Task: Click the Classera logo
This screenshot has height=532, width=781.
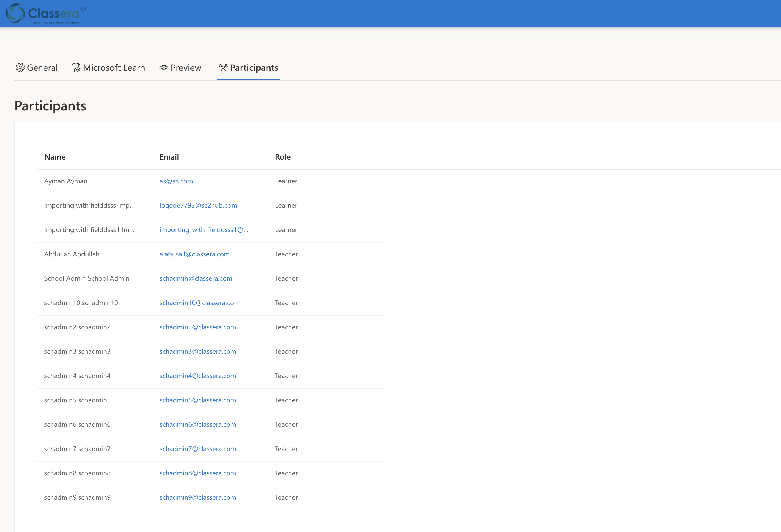Action: [46, 14]
